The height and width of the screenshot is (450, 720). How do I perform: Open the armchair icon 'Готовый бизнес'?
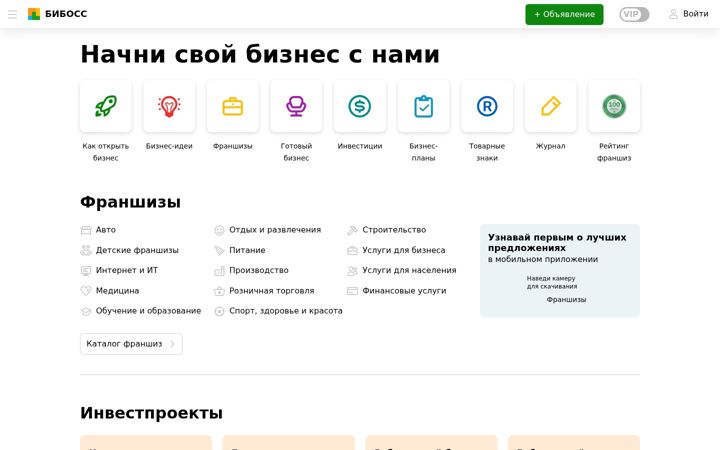tap(296, 106)
